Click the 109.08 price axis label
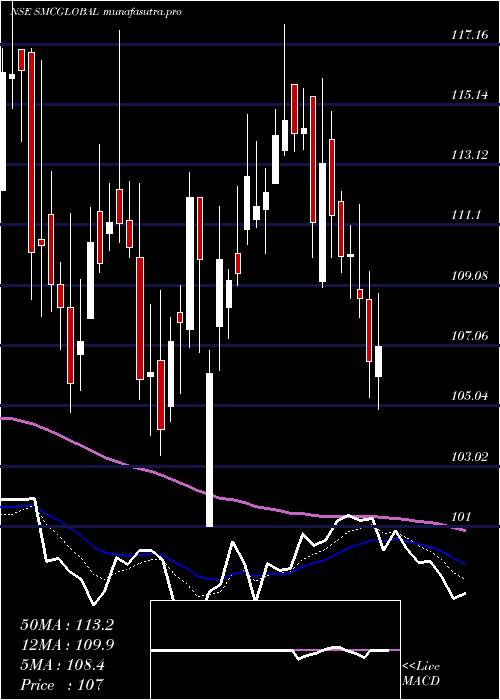 coord(470,275)
